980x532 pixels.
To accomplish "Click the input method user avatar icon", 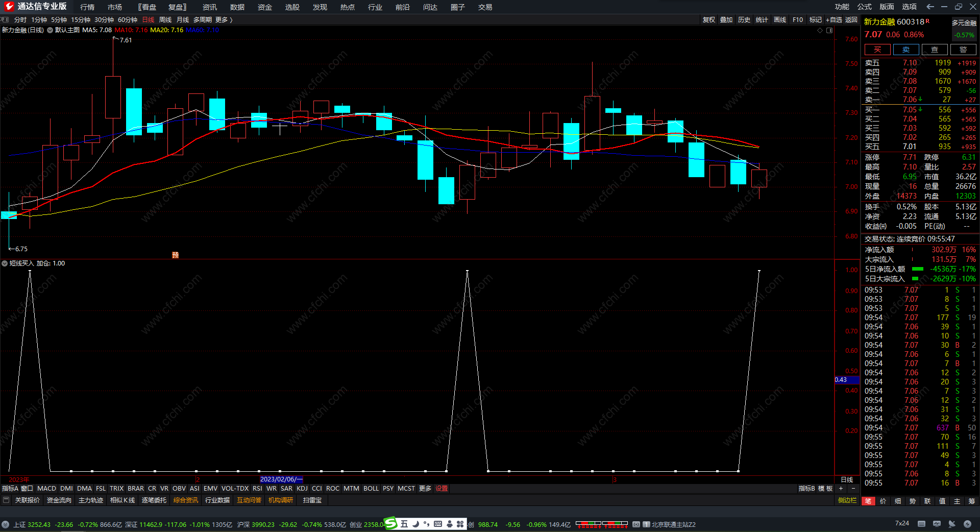I will coord(449,524).
